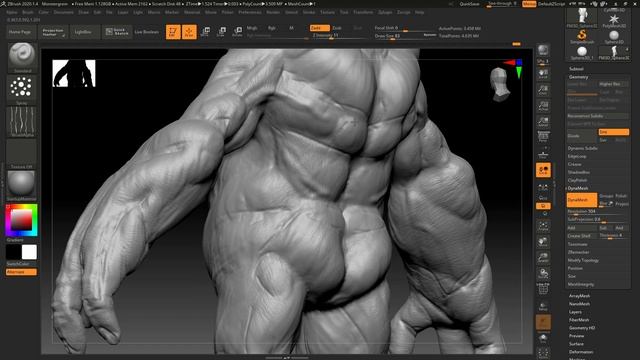Expand the ShadowBox subsection

coord(578,172)
